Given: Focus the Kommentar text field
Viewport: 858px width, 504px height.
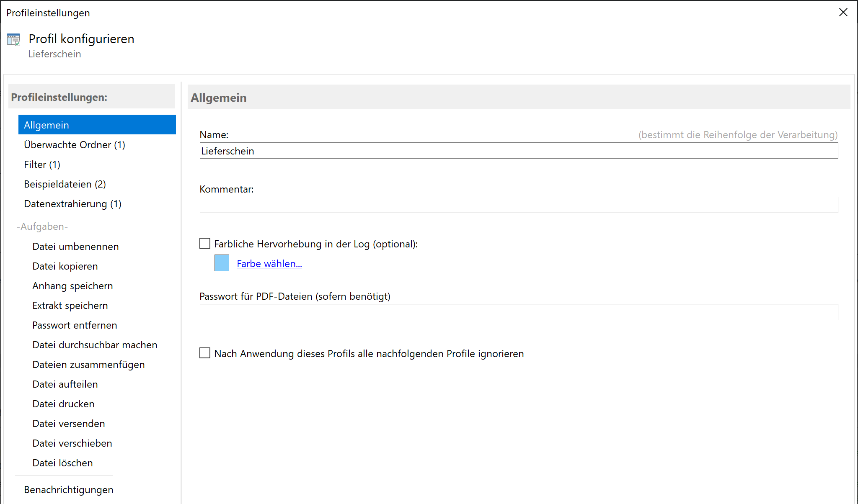Looking at the screenshot, I should pos(519,205).
